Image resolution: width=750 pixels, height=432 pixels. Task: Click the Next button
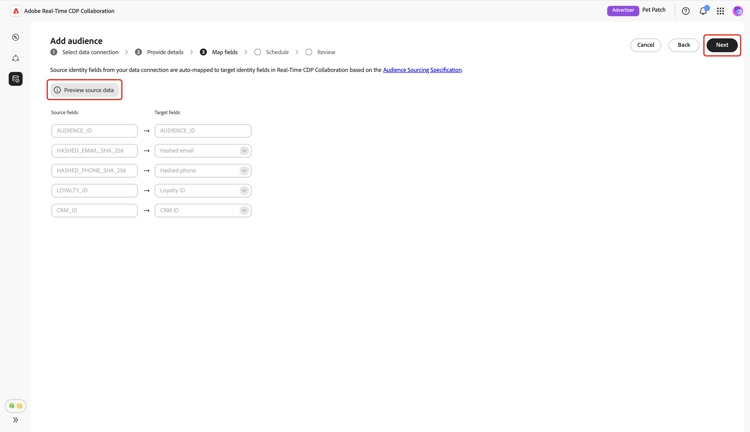pos(722,45)
